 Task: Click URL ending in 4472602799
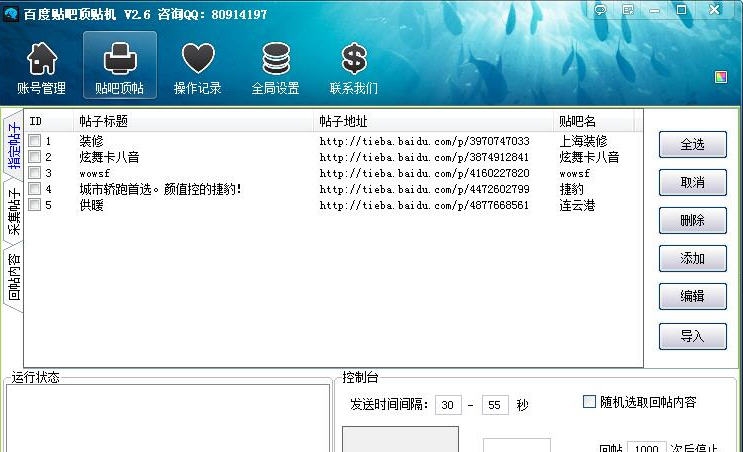[424, 190]
